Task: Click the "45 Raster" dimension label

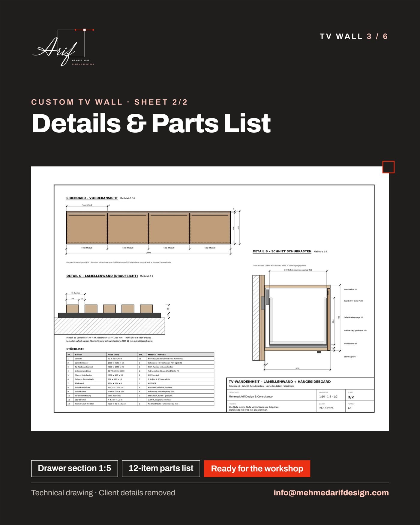Action: click(x=75, y=293)
